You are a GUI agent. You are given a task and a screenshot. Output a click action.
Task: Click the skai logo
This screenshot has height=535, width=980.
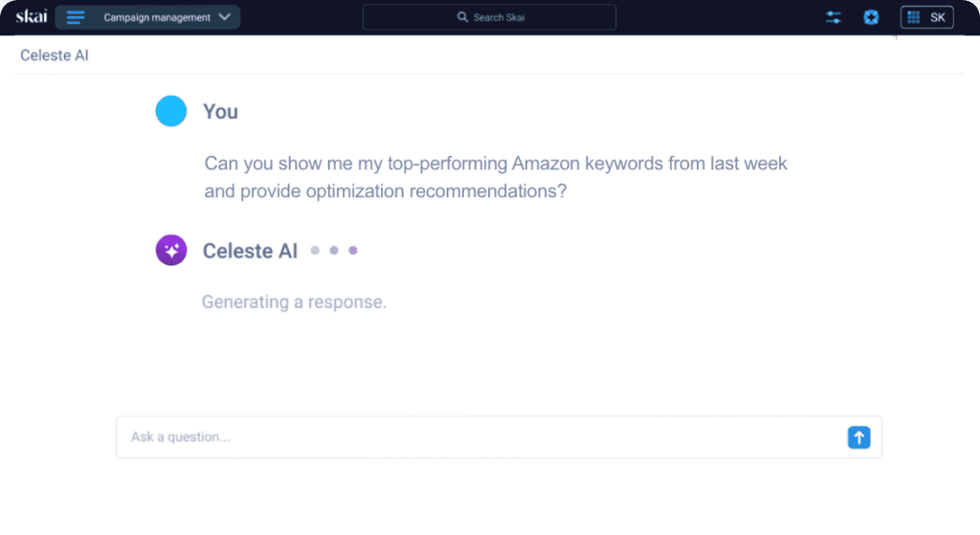tap(32, 16)
